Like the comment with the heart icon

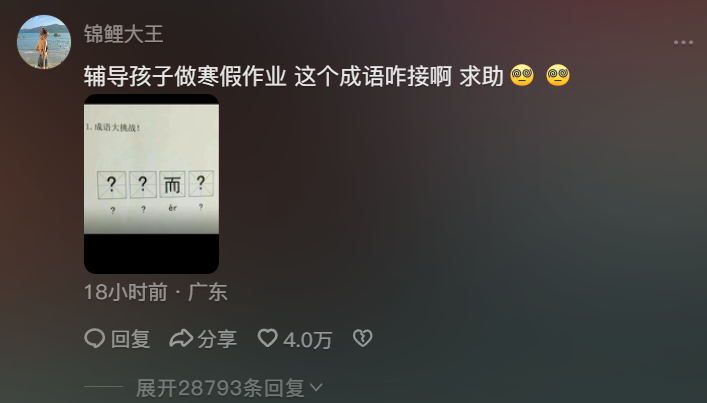pos(267,338)
